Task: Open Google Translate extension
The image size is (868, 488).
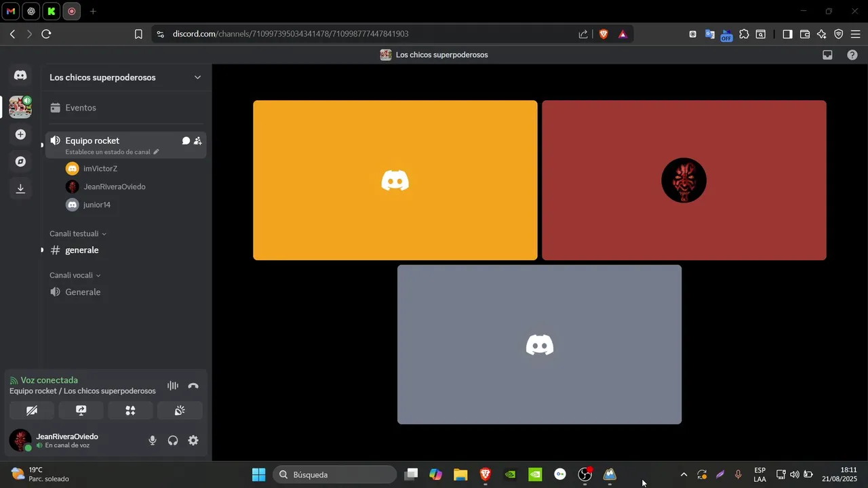Action: pyautogui.click(x=710, y=34)
